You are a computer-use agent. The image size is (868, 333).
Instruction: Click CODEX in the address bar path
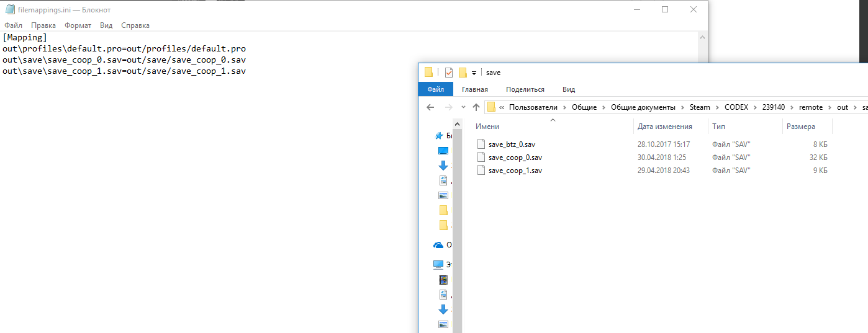[x=736, y=107]
